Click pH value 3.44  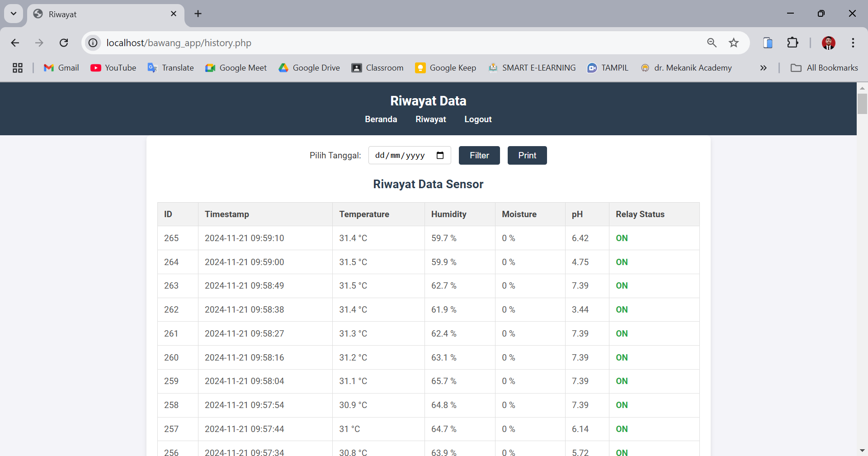[580, 310]
